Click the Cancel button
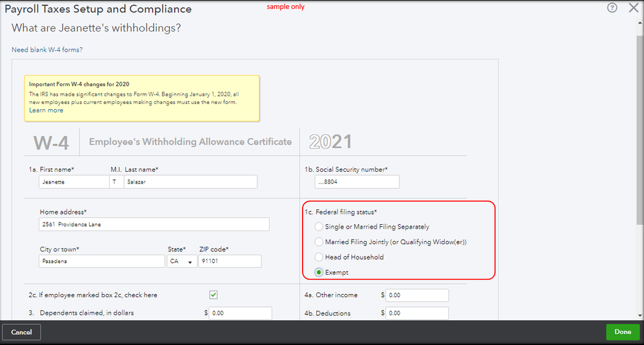 coord(22,332)
